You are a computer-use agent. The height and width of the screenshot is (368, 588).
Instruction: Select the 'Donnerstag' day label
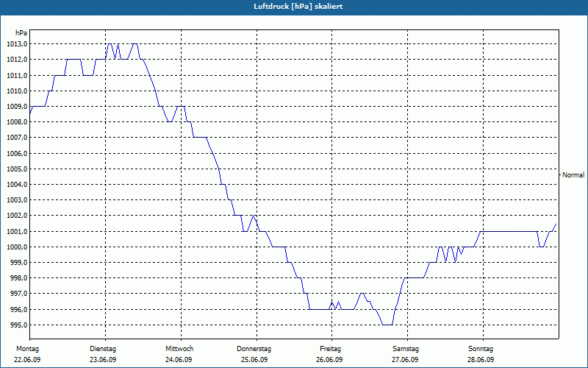[x=254, y=349]
